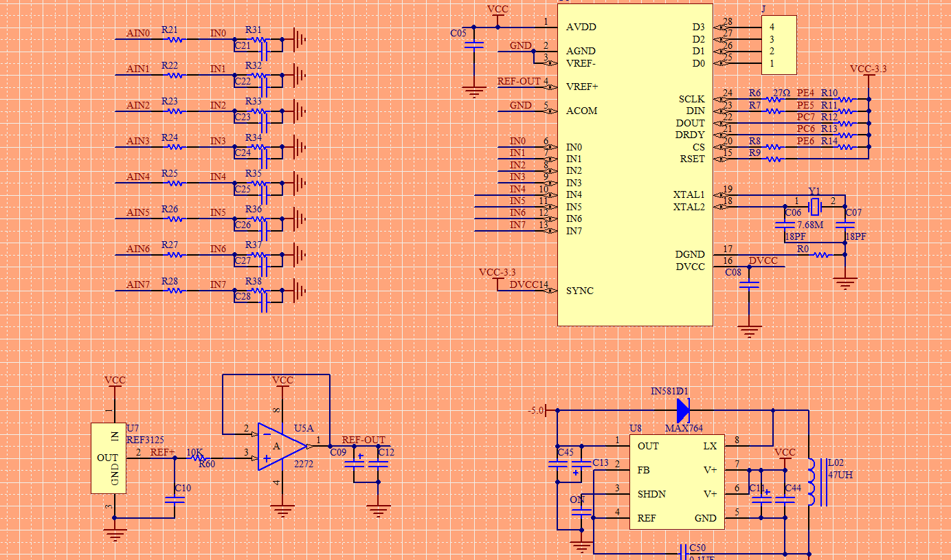The image size is (951, 560).
Task: Click the R0 resistor near DGND
Action: (820, 255)
